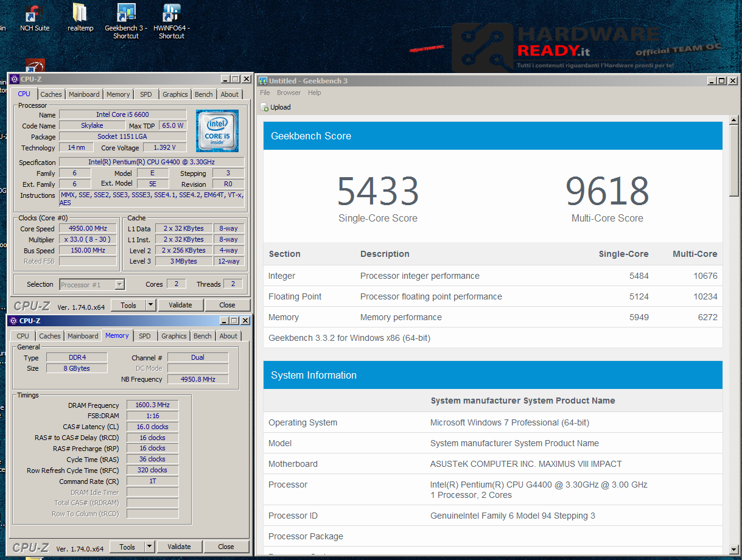
Task: Select Graphics tab in lower CPU-Z window
Action: click(174, 336)
